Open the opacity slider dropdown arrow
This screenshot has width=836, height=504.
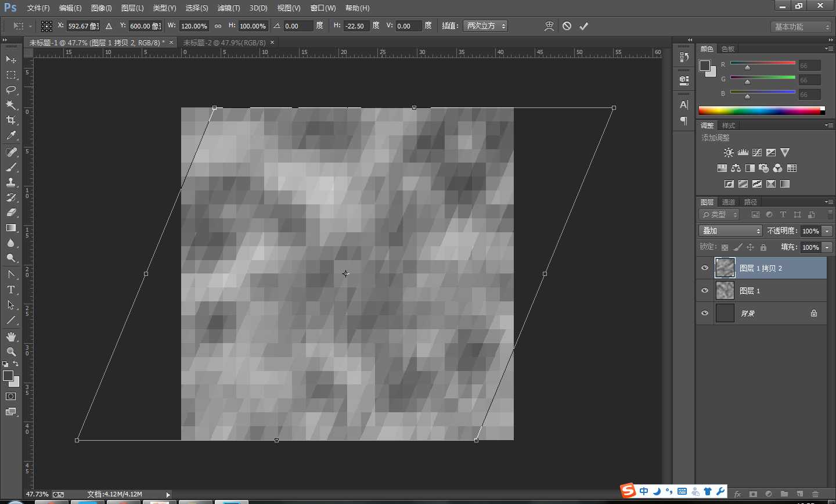(x=827, y=231)
